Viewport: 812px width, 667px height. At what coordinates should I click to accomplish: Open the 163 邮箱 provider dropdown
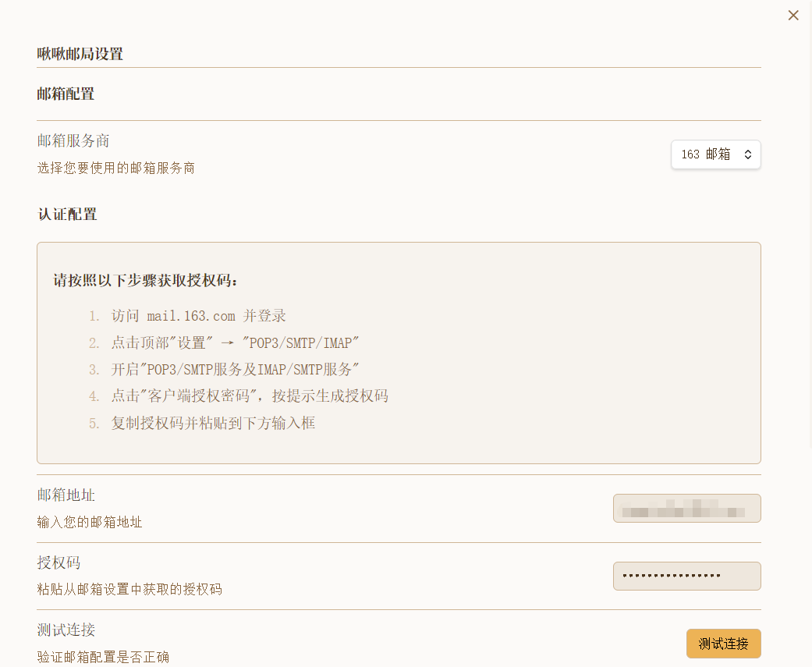tap(715, 154)
